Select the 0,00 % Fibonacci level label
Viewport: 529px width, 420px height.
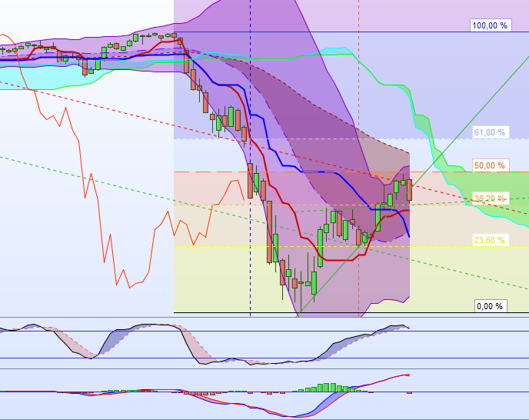tap(491, 306)
